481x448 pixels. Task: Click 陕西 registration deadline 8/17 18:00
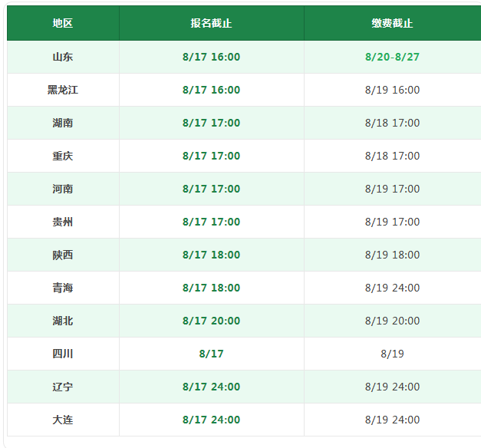pos(212,255)
